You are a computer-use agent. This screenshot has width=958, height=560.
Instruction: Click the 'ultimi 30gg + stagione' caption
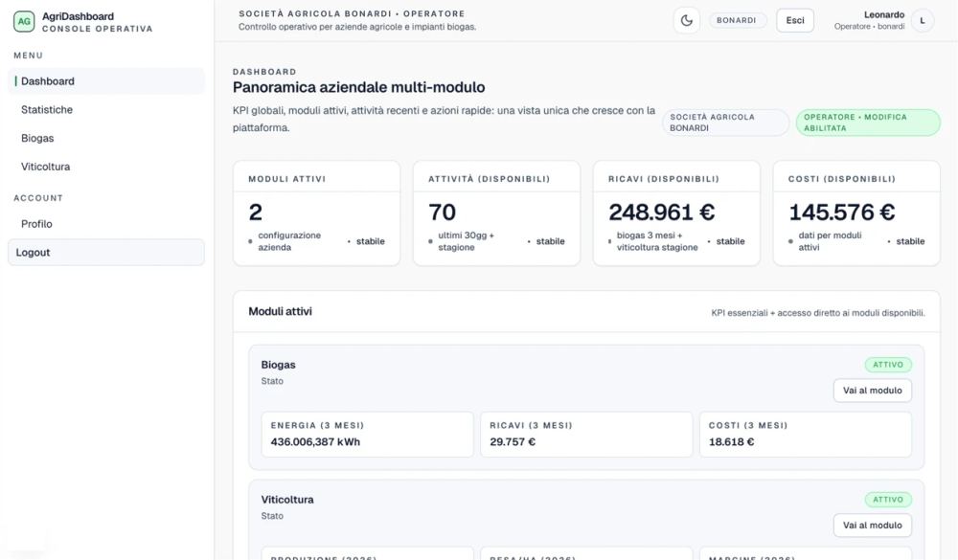click(467, 241)
